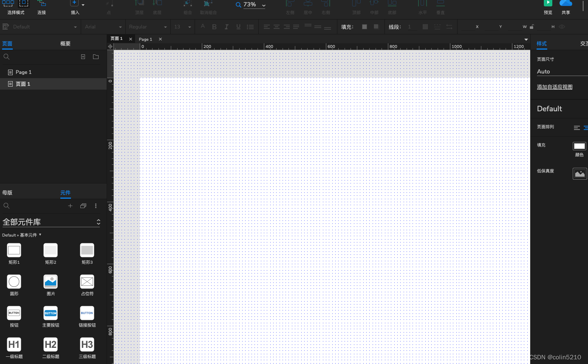Image resolution: width=588 pixels, height=364 pixels.
Task: Align widgets with 右侧 icon
Action: [x=326, y=3]
